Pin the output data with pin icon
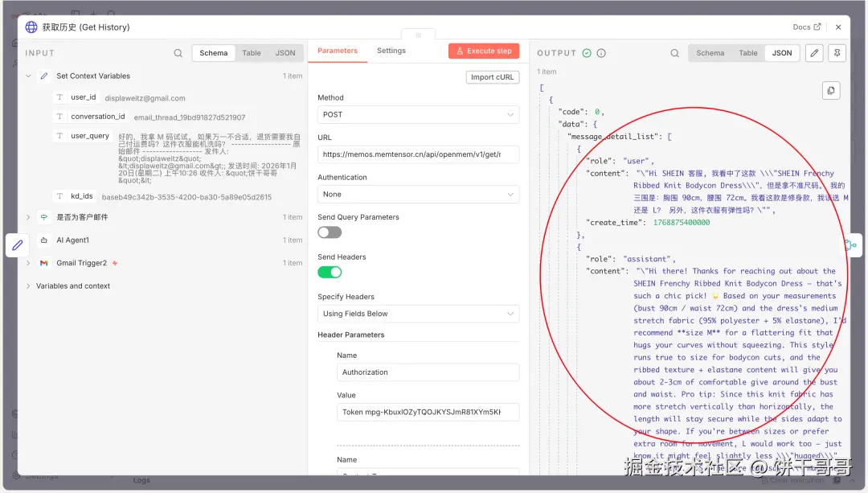This screenshot has width=868, height=493. tap(837, 53)
